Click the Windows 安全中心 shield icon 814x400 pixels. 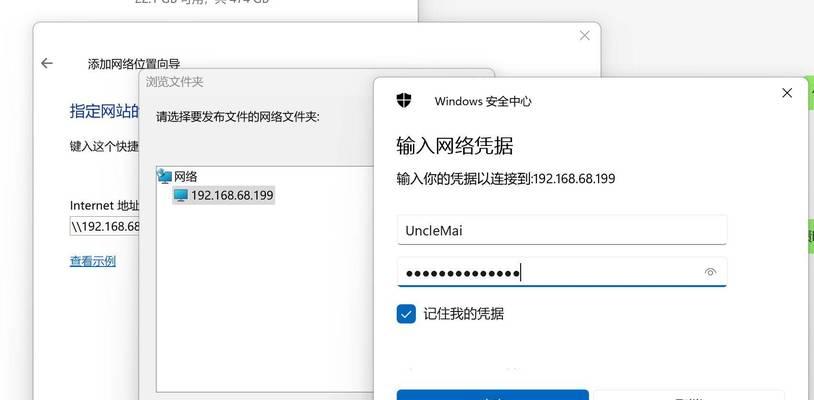click(x=404, y=100)
